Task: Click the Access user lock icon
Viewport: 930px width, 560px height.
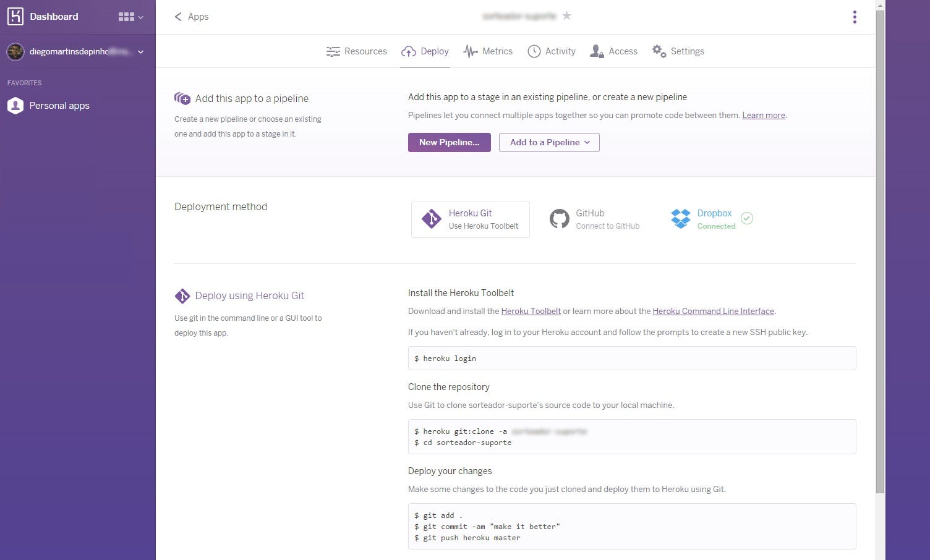Action: point(596,51)
